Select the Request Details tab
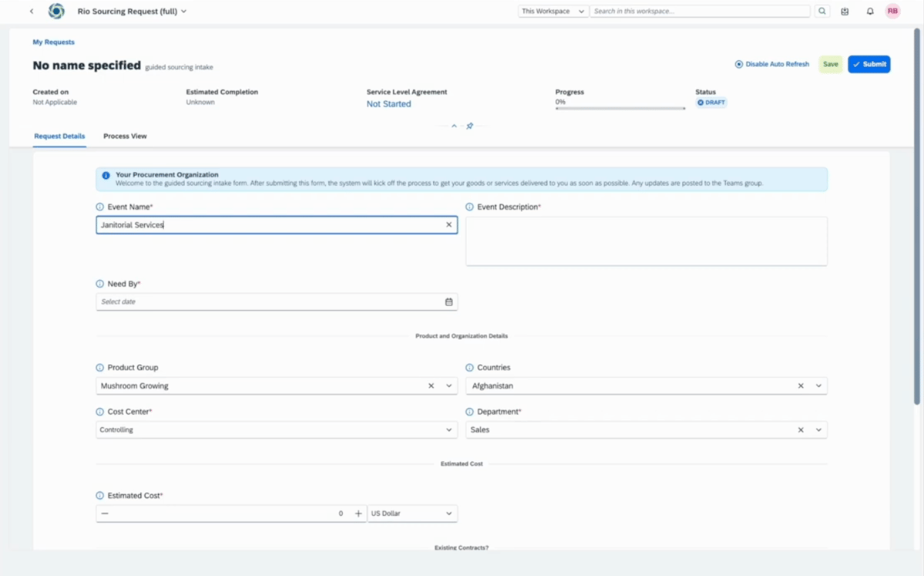 (x=59, y=136)
